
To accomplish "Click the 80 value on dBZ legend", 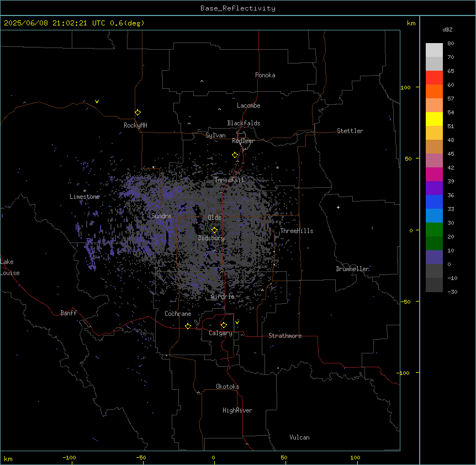I will pyautogui.click(x=451, y=44).
